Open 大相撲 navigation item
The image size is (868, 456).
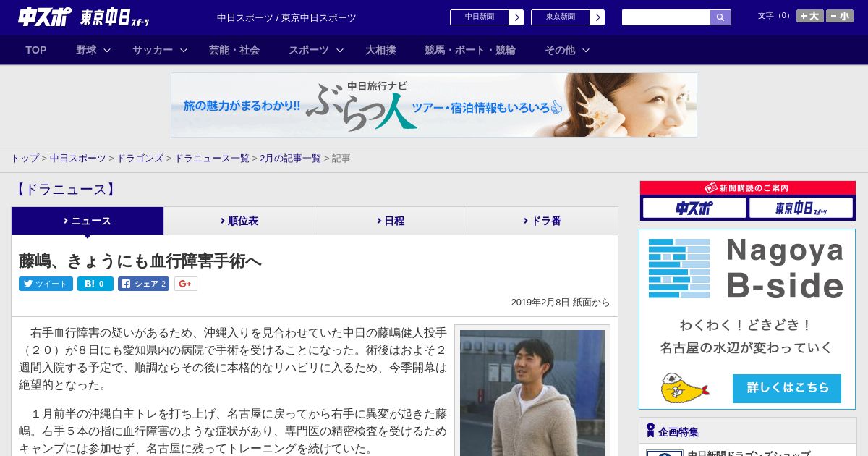(380, 50)
